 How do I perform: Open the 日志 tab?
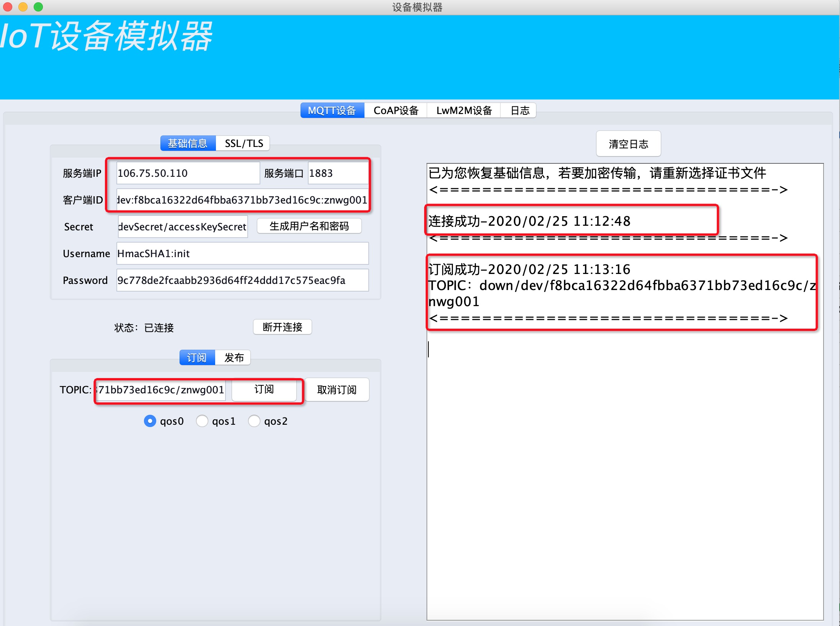[x=520, y=111]
